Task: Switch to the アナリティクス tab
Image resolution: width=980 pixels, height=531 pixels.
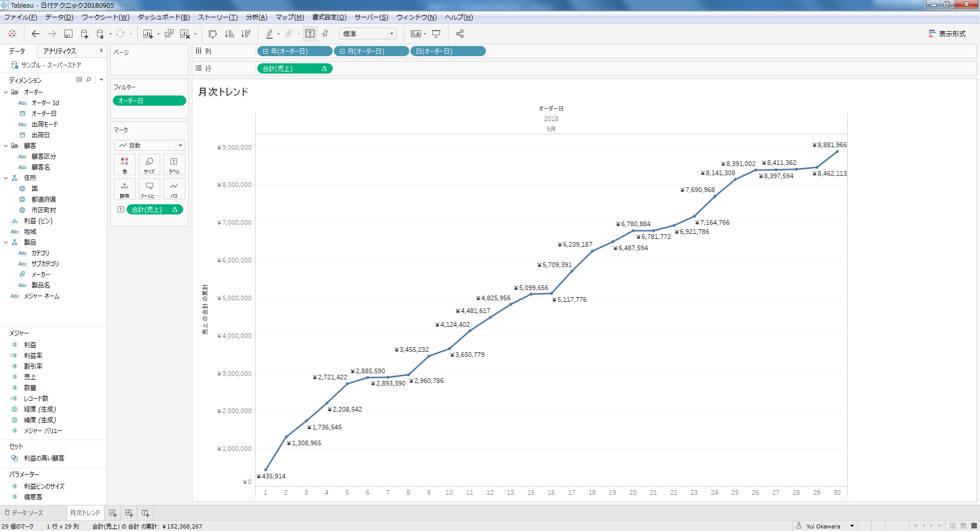Action: click(60, 51)
